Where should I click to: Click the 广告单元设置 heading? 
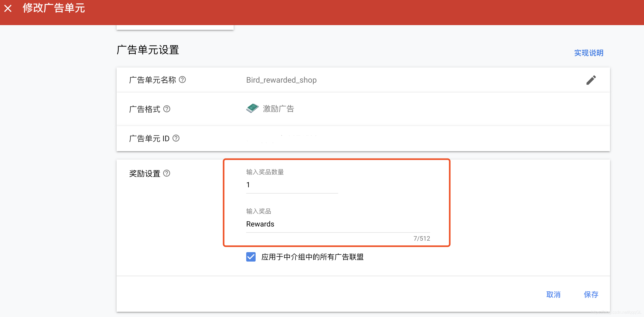(x=148, y=50)
